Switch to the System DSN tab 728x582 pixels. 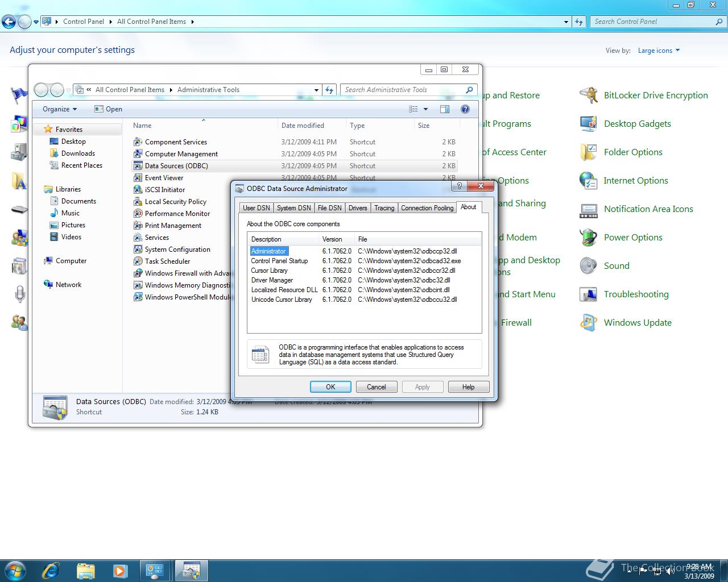[x=294, y=208]
